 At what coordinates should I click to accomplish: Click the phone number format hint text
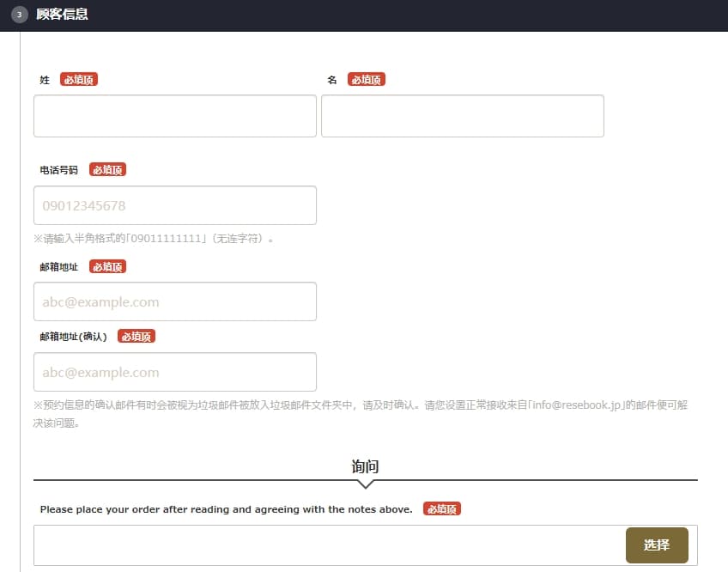click(154, 239)
